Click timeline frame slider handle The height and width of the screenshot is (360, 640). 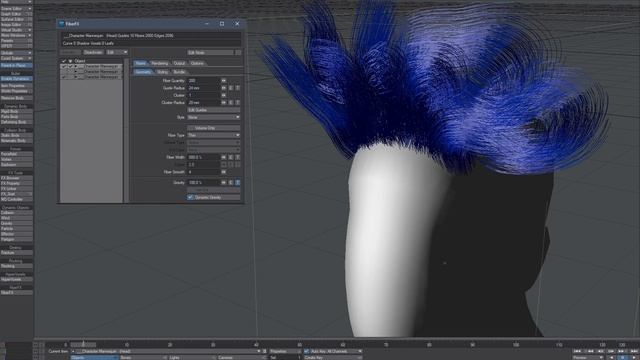(x=83, y=344)
